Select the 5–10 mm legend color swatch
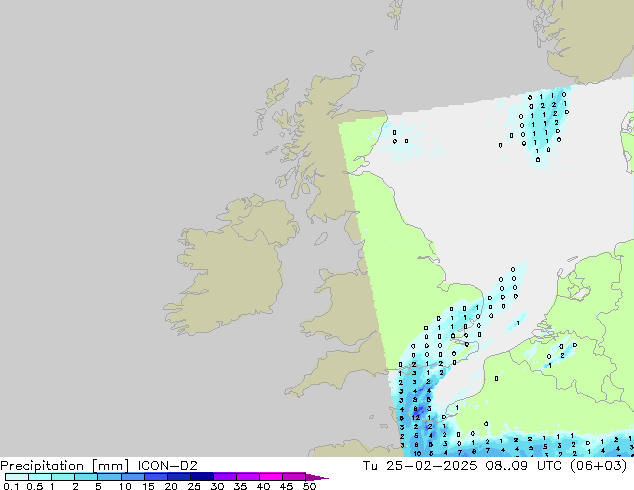The image size is (634, 490). click(109, 477)
